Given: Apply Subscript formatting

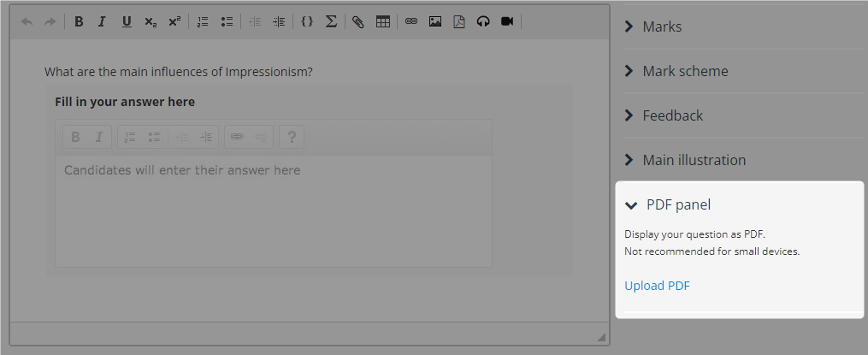Looking at the screenshot, I should [x=151, y=21].
